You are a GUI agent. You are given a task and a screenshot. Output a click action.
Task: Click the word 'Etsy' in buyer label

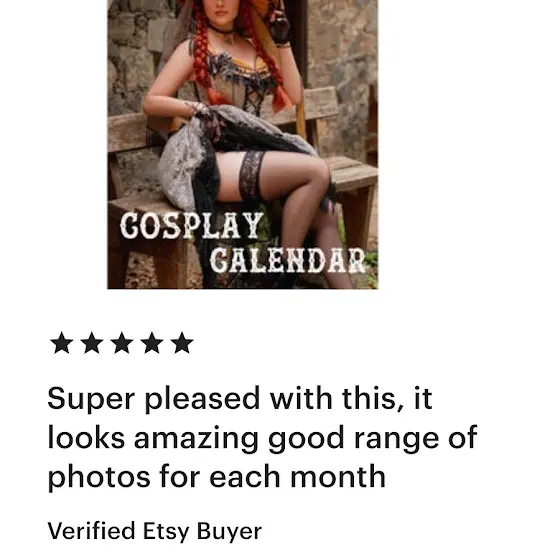click(x=166, y=532)
